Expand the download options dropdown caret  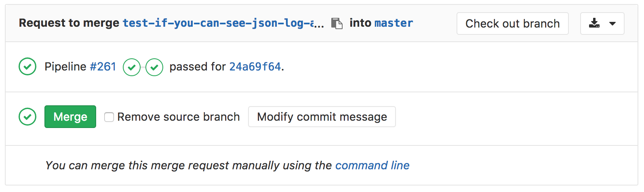pyautogui.click(x=612, y=23)
